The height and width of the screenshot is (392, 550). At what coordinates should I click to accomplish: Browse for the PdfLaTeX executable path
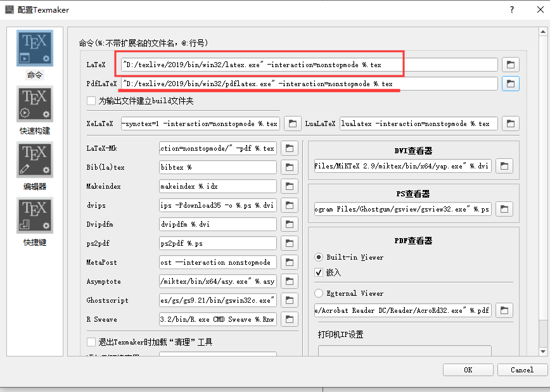[510, 83]
